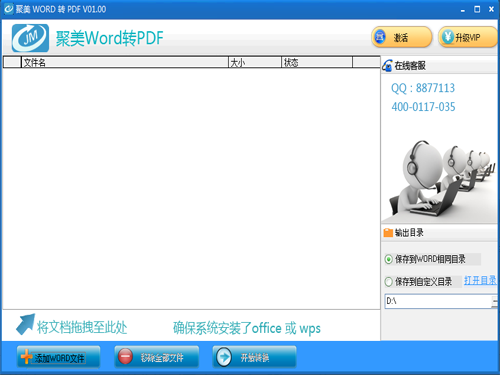This screenshot has height=375, width=500.
Task: Click the D:\ output path field
Action: pyautogui.click(x=438, y=301)
